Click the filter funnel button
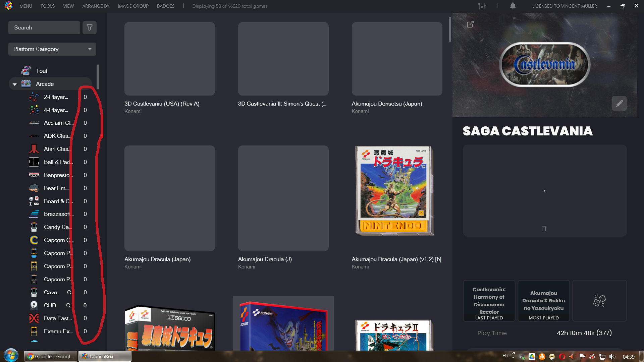Viewport: 644px width, 362px height. pos(90,27)
